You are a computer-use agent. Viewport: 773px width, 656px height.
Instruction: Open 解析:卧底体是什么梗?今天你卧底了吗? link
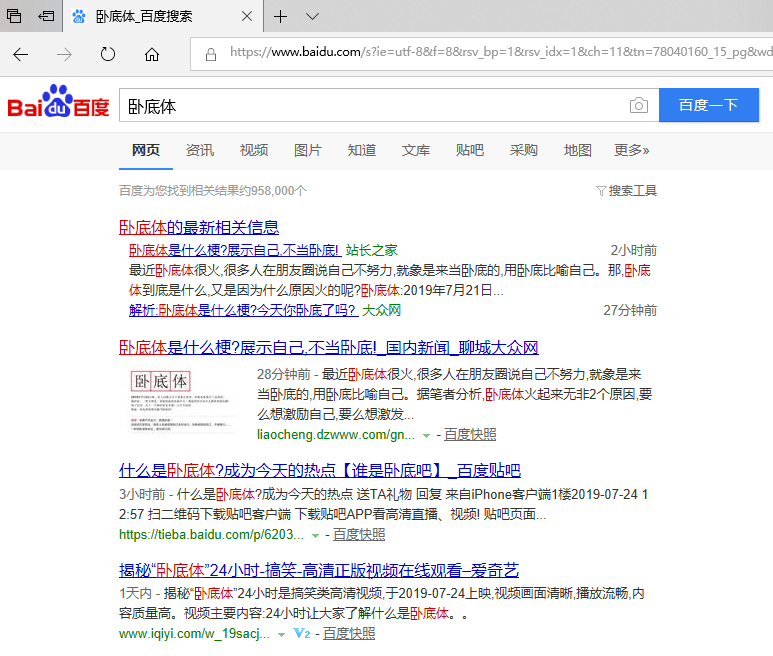point(244,311)
